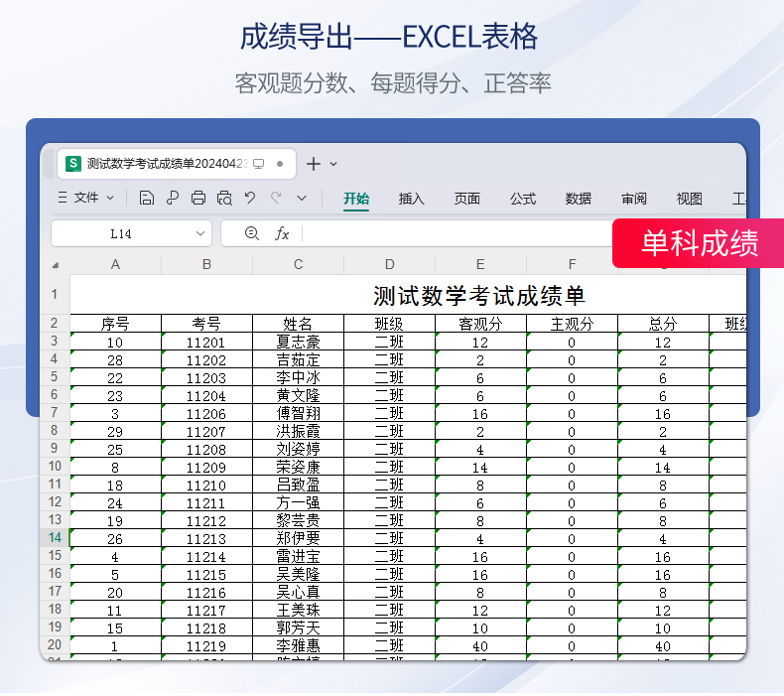
Task: Click the Undo arrow icon
Action: pyautogui.click(x=250, y=198)
